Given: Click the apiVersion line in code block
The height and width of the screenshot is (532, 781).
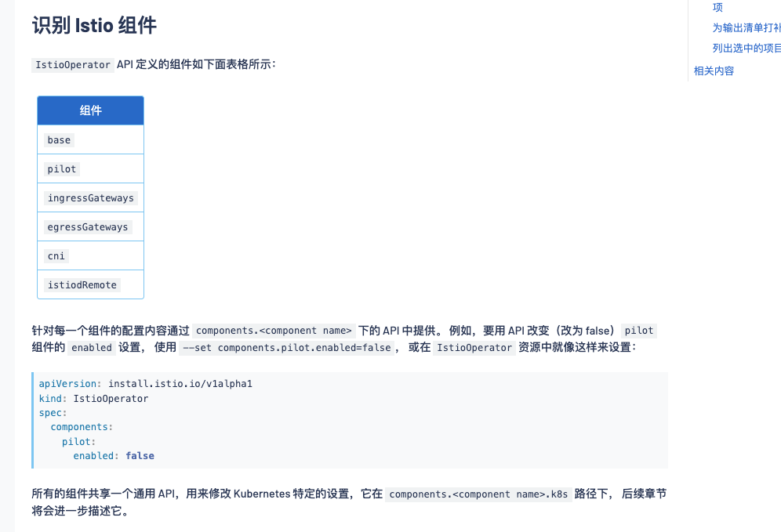Looking at the screenshot, I should (x=145, y=384).
